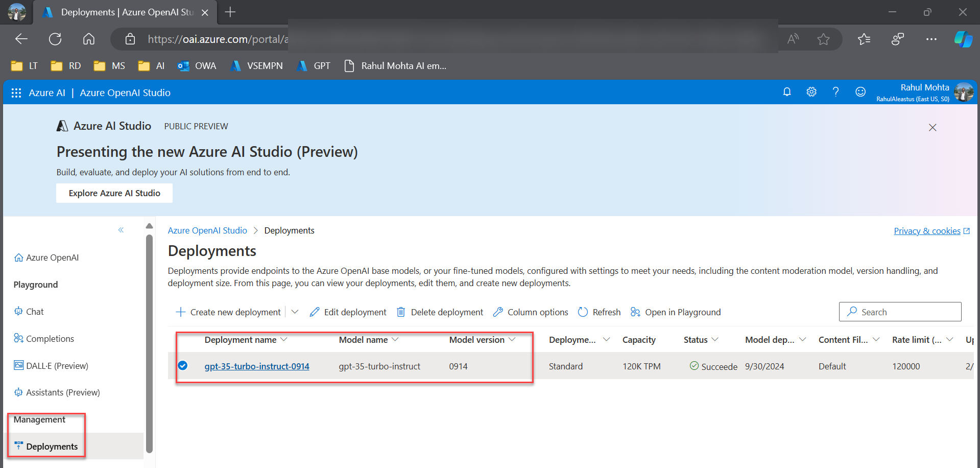Add this page to favorites star

(x=823, y=39)
